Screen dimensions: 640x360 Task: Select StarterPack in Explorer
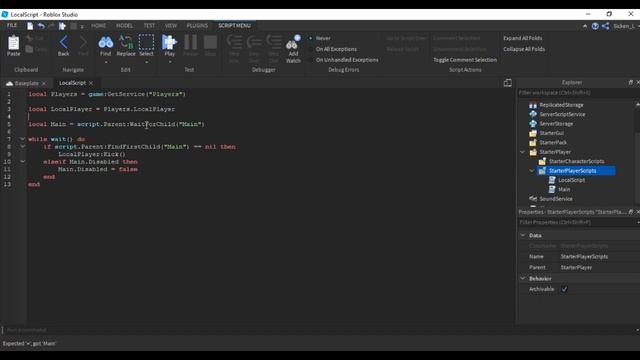(553, 142)
